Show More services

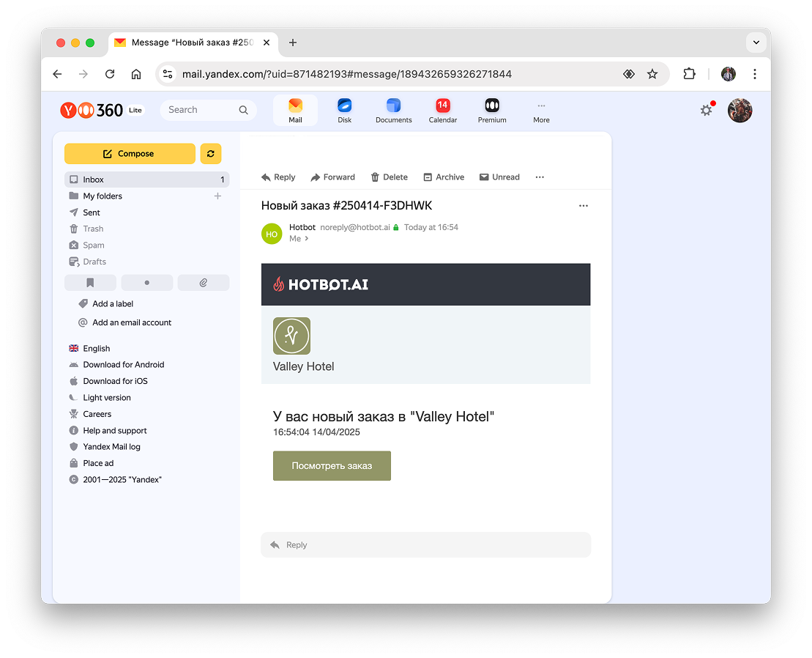541,111
